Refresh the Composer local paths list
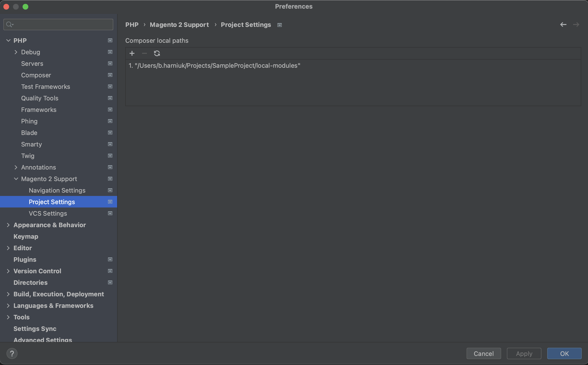Viewport: 588px width, 365px height. 157,53
